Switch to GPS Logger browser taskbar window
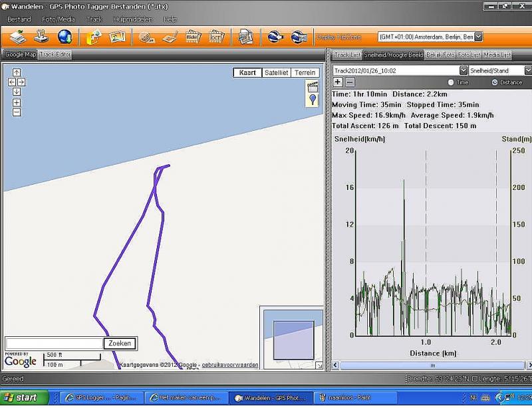This screenshot has height=408, width=532. 102,397
